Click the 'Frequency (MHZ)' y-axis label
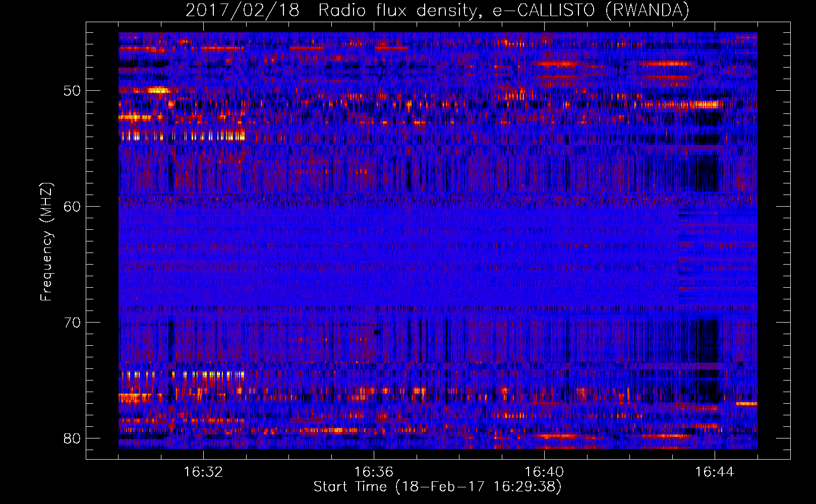This screenshot has width=816, height=504. (x=46, y=242)
